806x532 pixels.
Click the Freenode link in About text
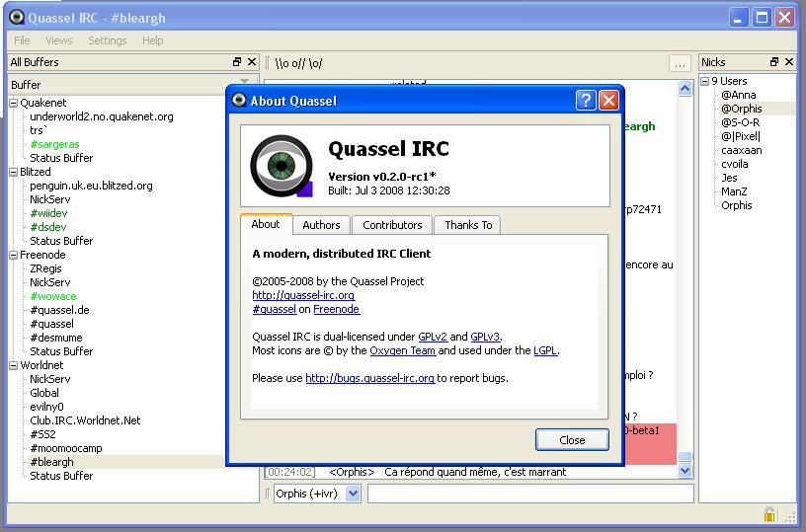337,309
